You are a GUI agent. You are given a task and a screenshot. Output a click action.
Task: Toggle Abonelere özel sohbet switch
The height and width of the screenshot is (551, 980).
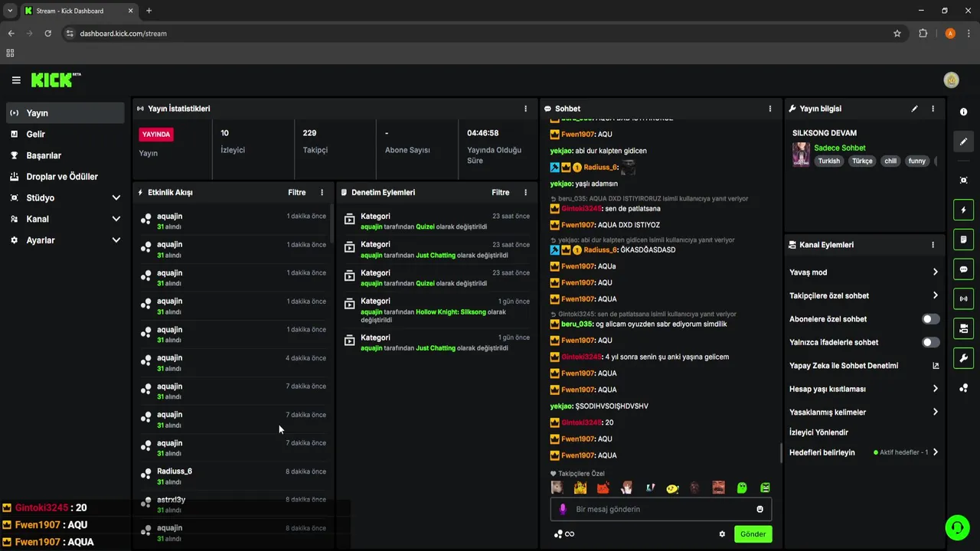coord(930,319)
